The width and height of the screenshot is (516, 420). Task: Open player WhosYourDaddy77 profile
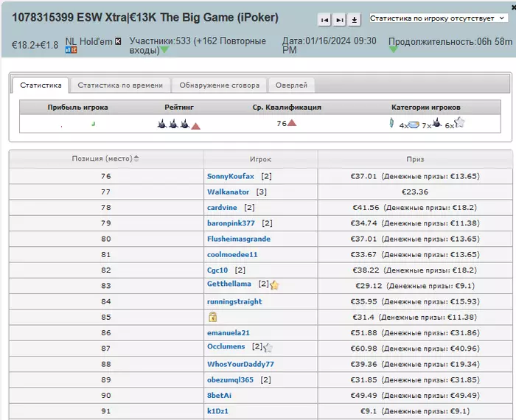(240, 364)
